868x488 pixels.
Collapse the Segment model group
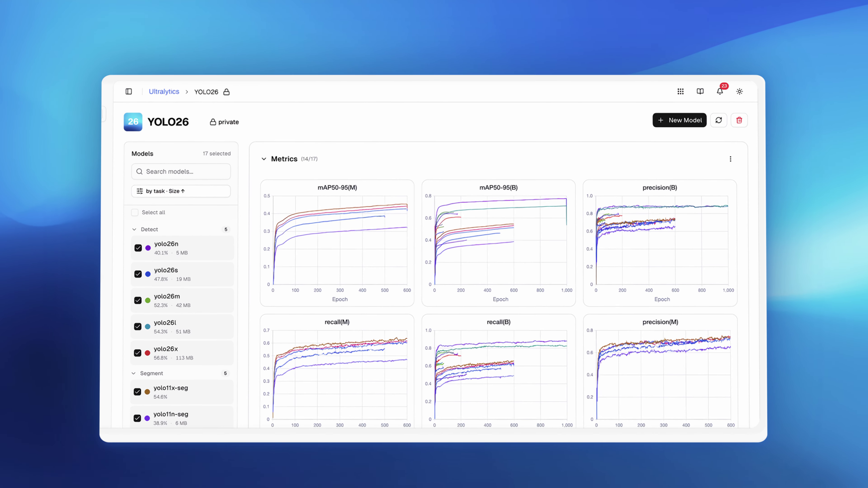134,373
